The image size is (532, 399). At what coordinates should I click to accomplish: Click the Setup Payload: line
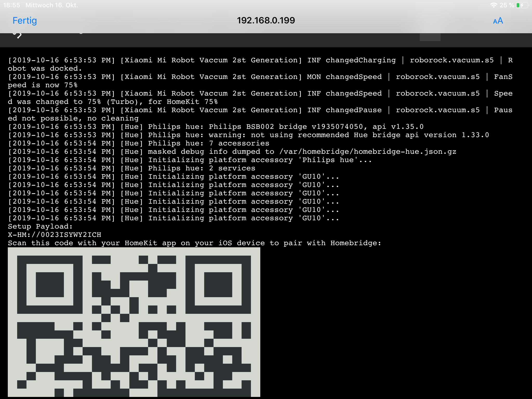[x=40, y=227]
